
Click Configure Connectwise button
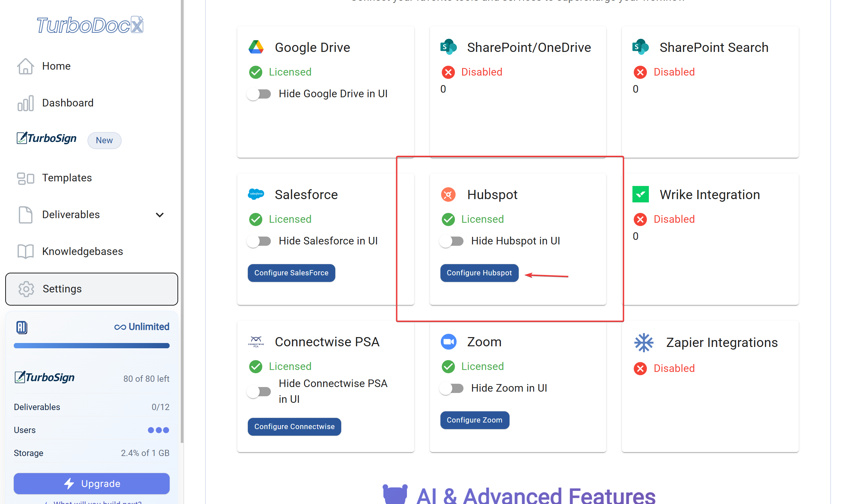point(295,427)
